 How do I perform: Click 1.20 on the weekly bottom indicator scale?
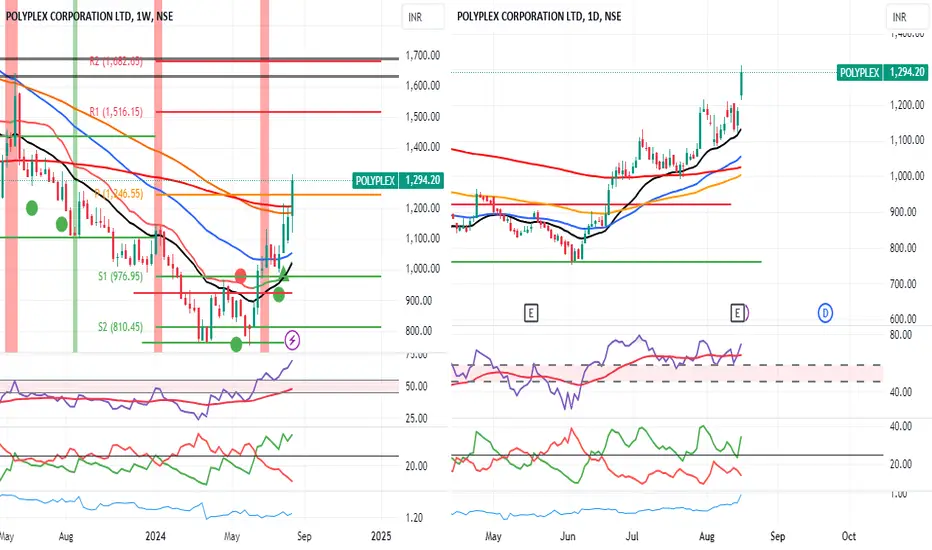414,518
